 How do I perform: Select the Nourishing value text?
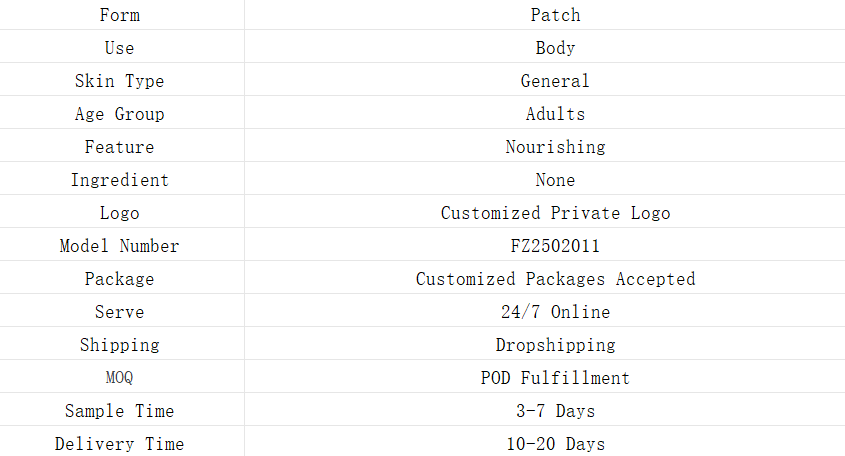coord(555,147)
